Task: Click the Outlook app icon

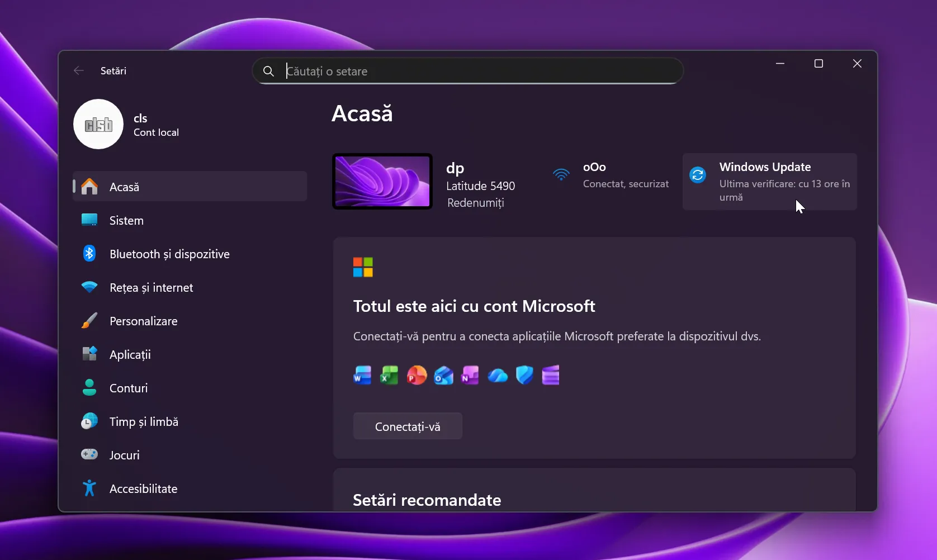Action: (x=443, y=376)
